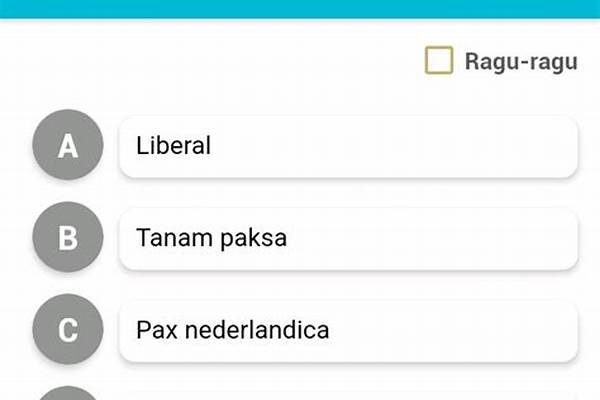Click the teal header bar
The width and height of the screenshot is (600, 400).
[x=300, y=8]
